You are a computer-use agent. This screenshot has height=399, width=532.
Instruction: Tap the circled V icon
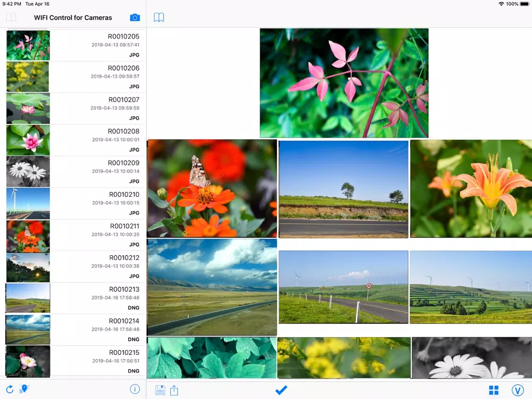click(x=517, y=390)
